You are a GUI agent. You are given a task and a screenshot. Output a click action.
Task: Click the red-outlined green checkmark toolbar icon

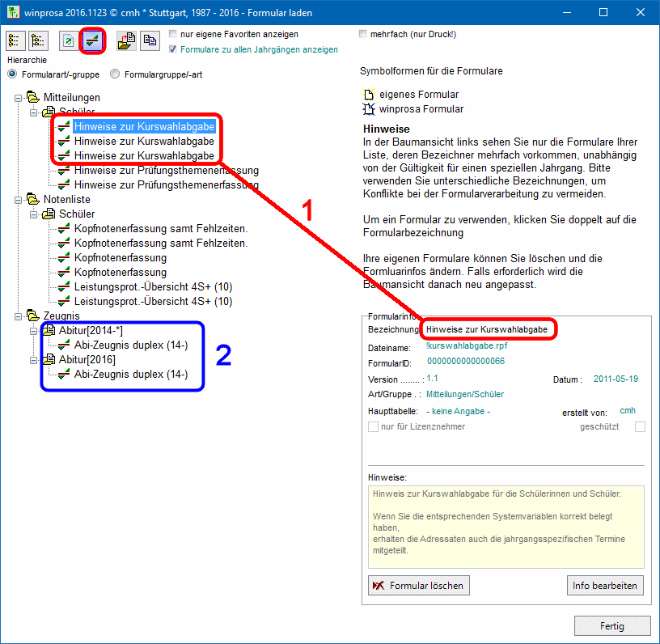coord(93,40)
